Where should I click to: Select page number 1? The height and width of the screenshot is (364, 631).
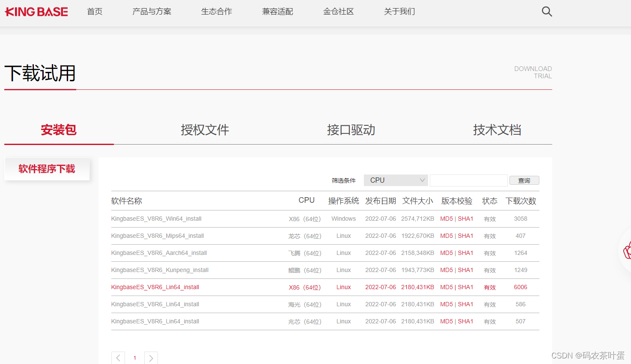(x=135, y=358)
